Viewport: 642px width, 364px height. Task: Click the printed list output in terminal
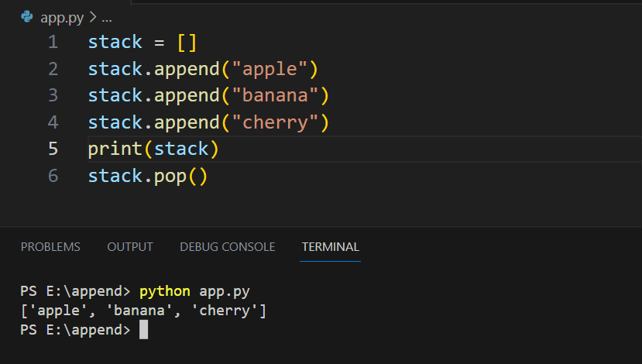[x=143, y=311]
